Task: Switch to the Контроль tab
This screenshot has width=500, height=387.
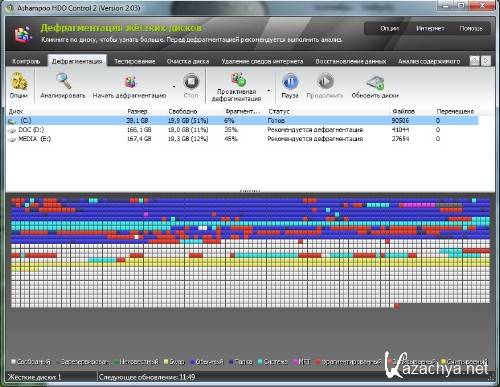Action: (26, 61)
